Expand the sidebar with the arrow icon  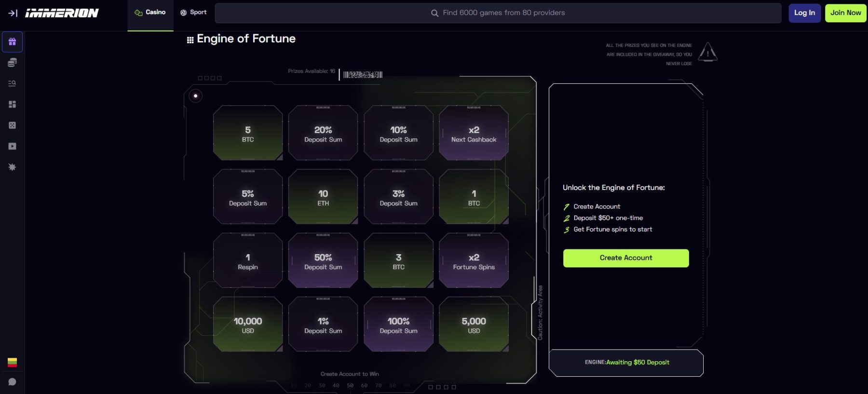click(x=13, y=13)
